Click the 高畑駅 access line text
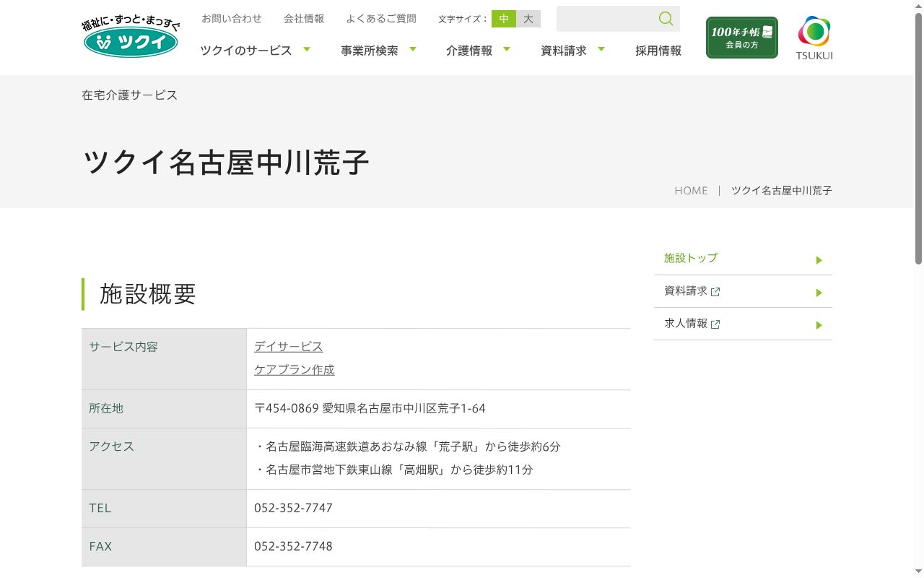This screenshot has width=924, height=578. coord(394,470)
